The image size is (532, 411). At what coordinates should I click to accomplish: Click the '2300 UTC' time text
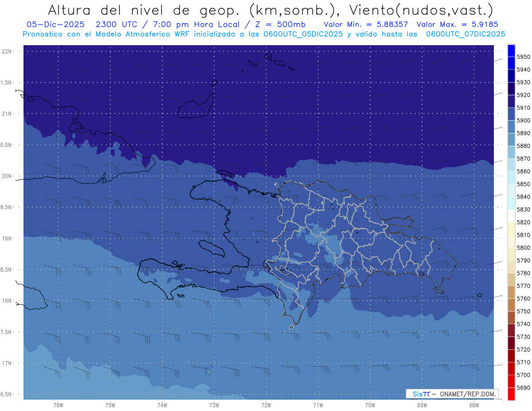(117, 24)
